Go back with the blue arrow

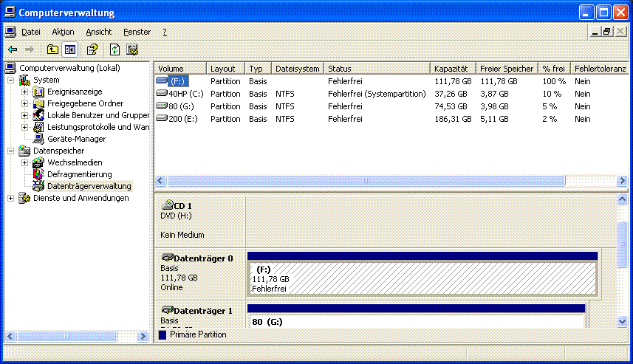[13, 49]
